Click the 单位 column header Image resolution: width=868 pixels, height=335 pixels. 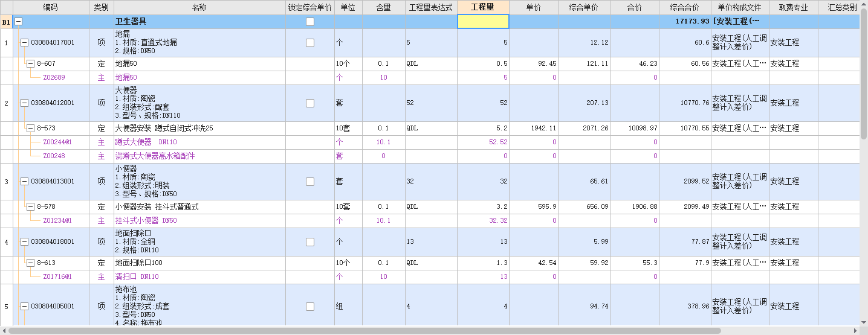coord(348,7)
